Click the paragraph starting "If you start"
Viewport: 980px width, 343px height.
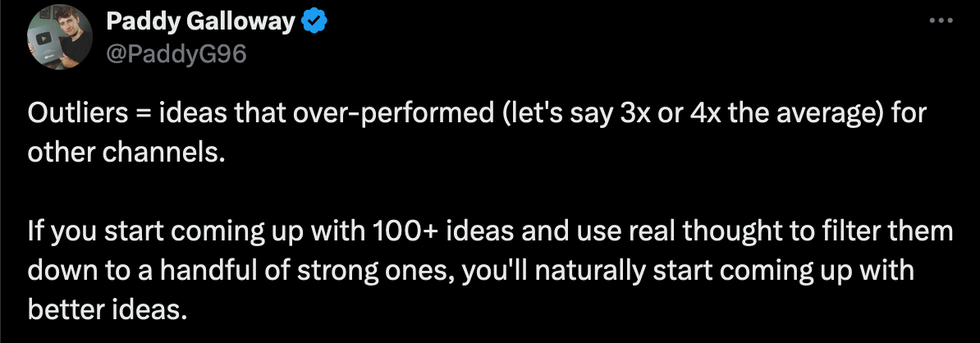pyautogui.click(x=490, y=271)
